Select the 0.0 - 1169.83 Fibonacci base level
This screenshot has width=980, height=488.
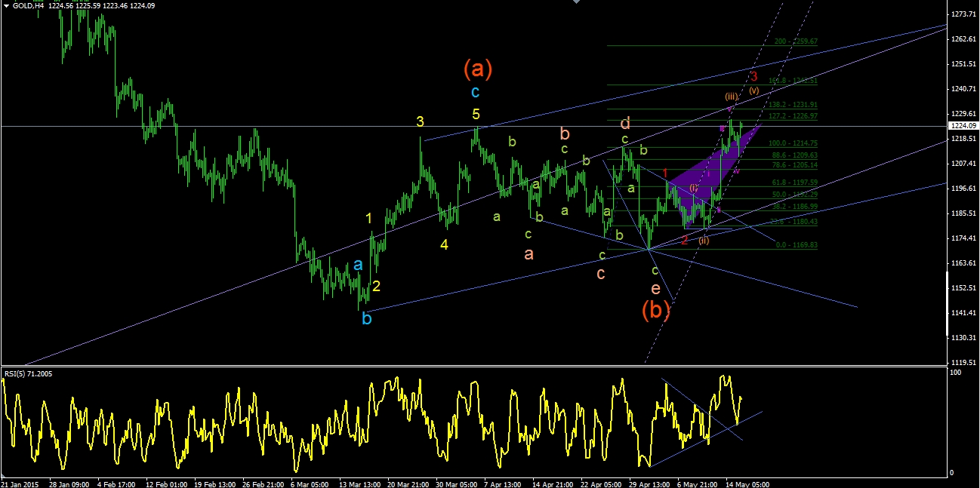click(x=797, y=245)
